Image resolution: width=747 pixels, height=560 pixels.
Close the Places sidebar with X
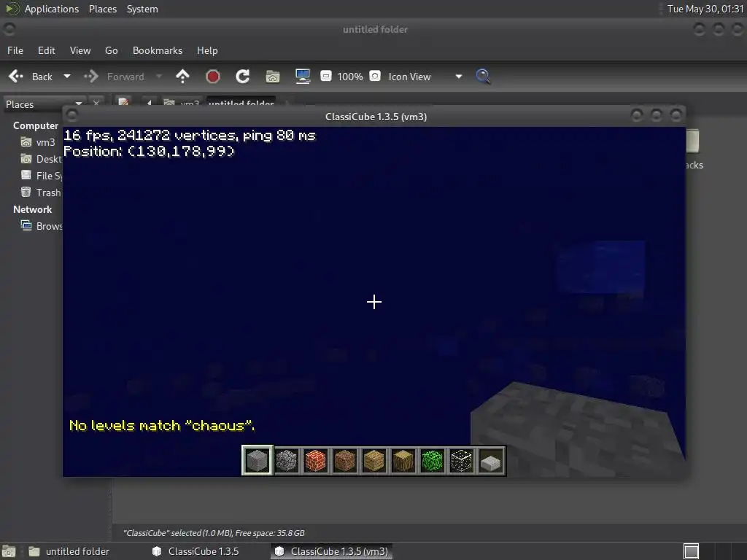click(x=96, y=103)
